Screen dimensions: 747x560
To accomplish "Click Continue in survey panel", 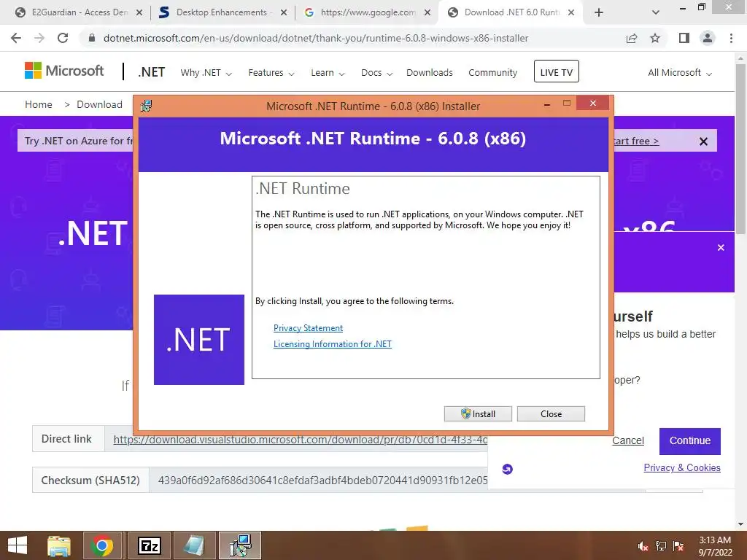I will (690, 441).
